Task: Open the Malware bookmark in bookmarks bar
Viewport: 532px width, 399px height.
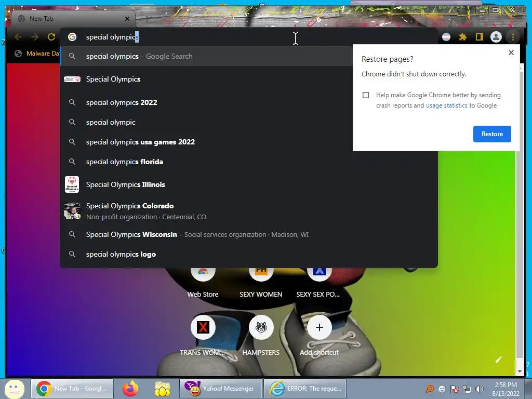Action: point(37,54)
